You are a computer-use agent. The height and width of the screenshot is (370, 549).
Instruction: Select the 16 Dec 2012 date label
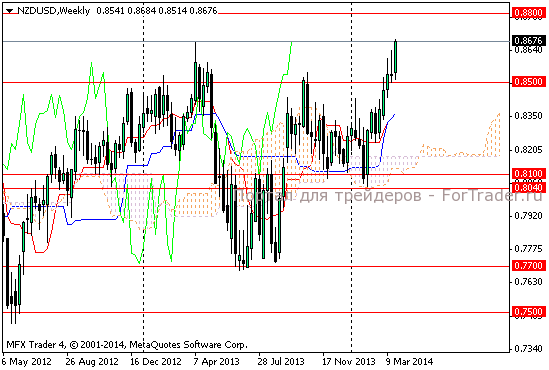pyautogui.click(x=156, y=362)
